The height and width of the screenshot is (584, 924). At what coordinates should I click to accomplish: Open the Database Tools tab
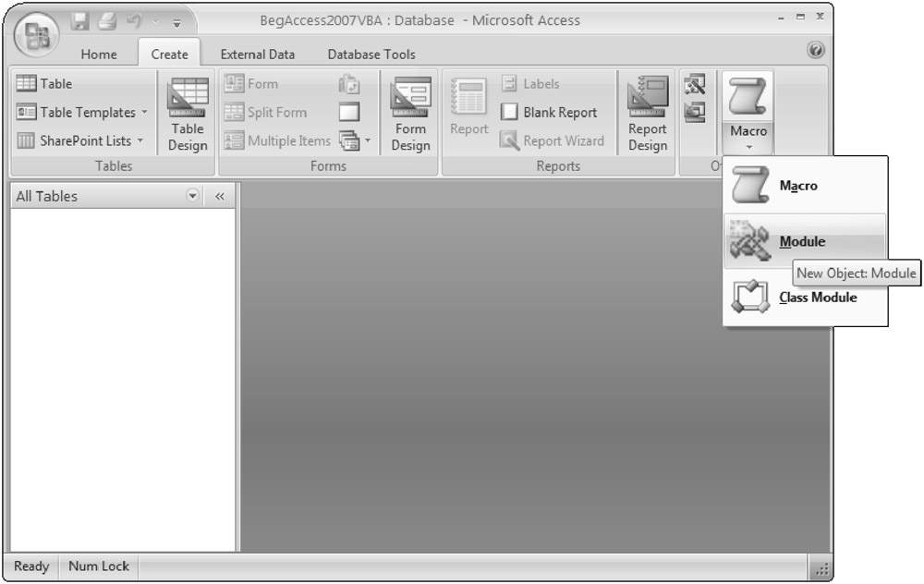pyautogui.click(x=371, y=55)
